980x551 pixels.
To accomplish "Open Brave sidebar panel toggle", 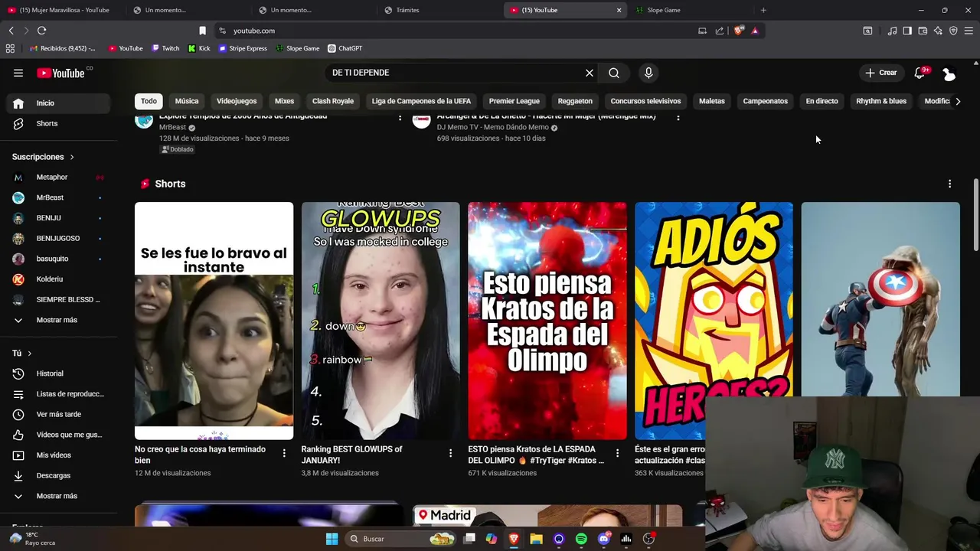I will pos(907,31).
